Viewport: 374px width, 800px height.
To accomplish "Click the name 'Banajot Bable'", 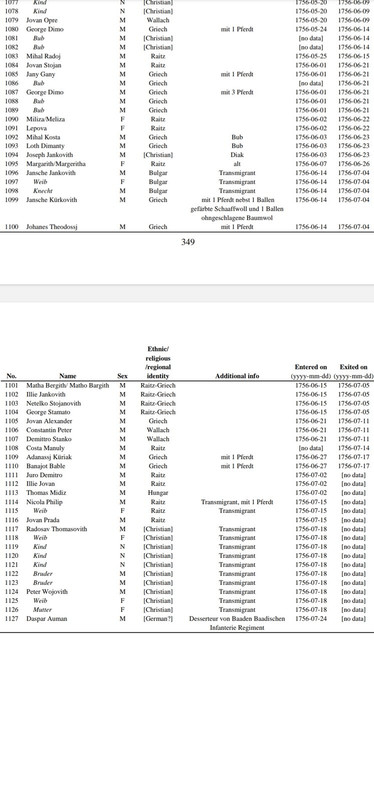I will click(46, 466).
